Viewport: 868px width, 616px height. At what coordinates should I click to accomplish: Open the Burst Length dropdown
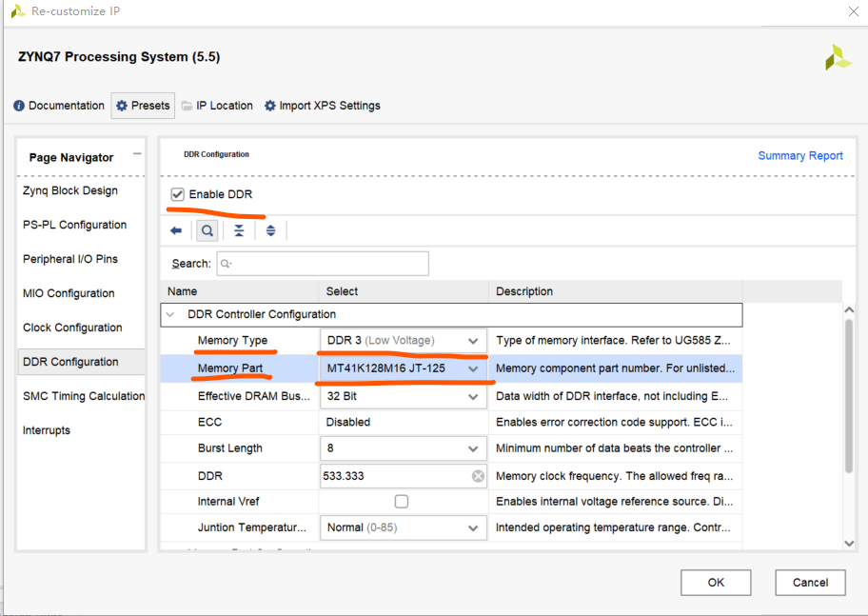[473, 448]
